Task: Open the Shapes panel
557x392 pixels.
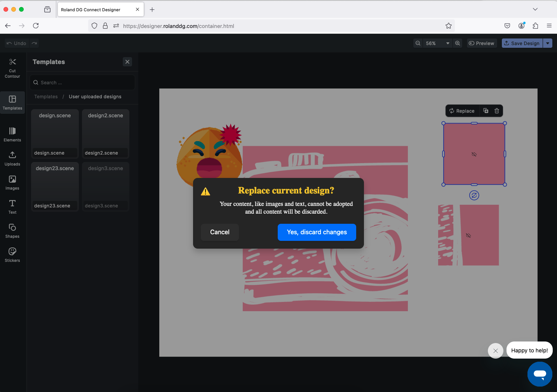Action: pyautogui.click(x=12, y=231)
